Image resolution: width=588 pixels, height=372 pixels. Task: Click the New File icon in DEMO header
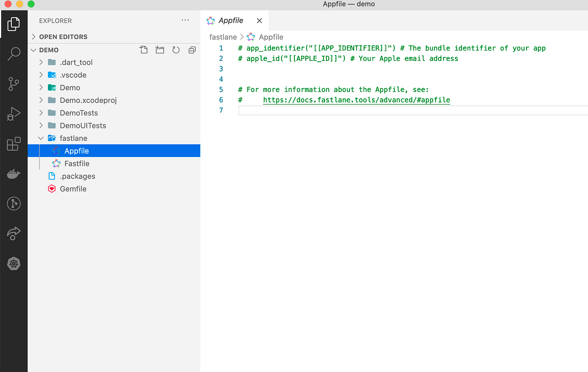144,50
